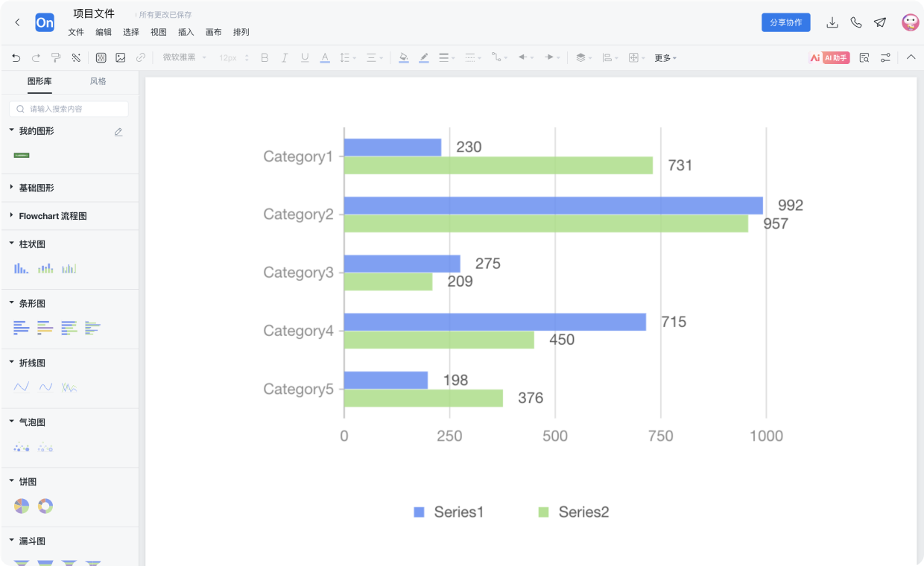Open the 插入 menu
Viewport: 924px width, 566px height.
[186, 32]
